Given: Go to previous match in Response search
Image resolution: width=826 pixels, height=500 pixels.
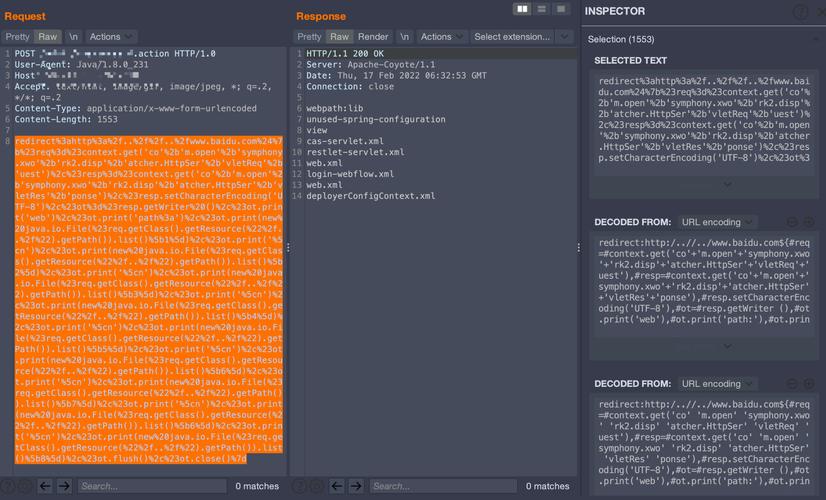Looking at the screenshot, I should pyautogui.click(x=337, y=486).
